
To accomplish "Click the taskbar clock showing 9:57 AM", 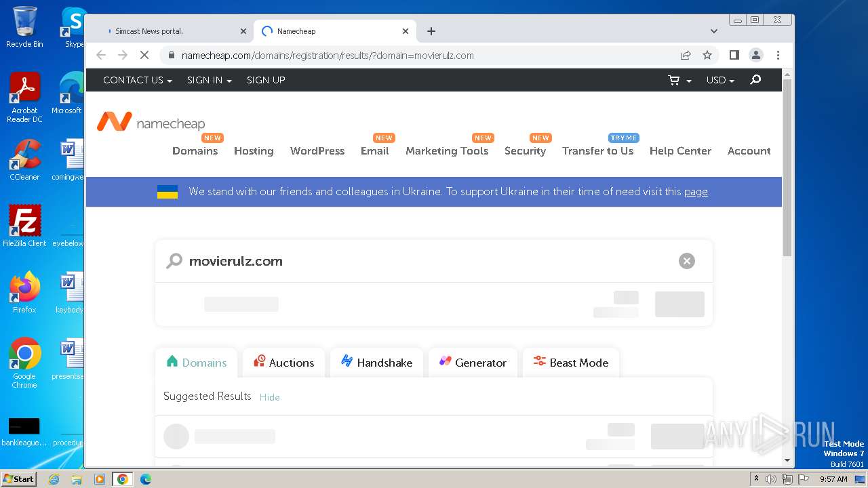I will [833, 479].
